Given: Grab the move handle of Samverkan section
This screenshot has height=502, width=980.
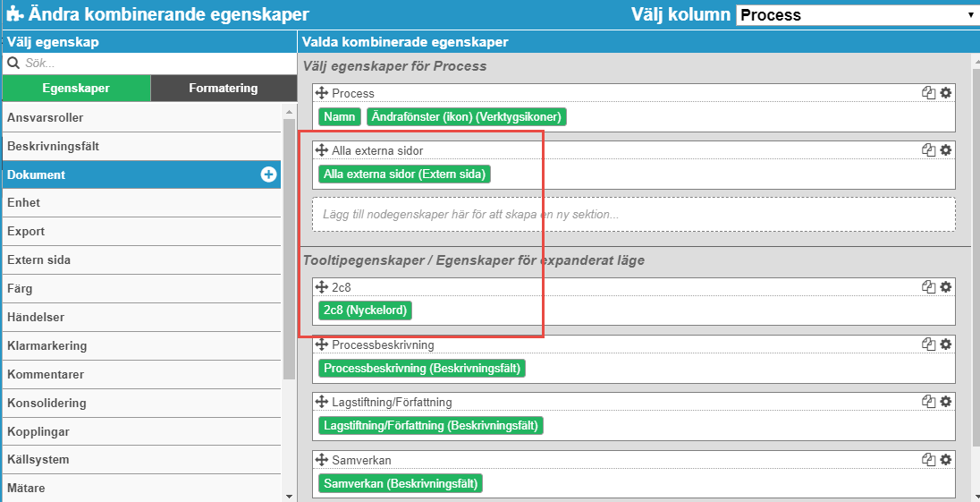Looking at the screenshot, I should tap(322, 459).
